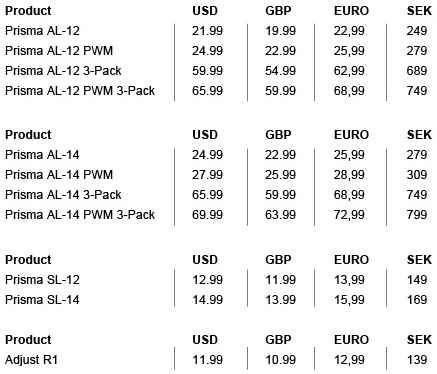The height and width of the screenshot is (374, 437).
Task: Select the Prisma AL-14 product name
Action: tap(42, 155)
